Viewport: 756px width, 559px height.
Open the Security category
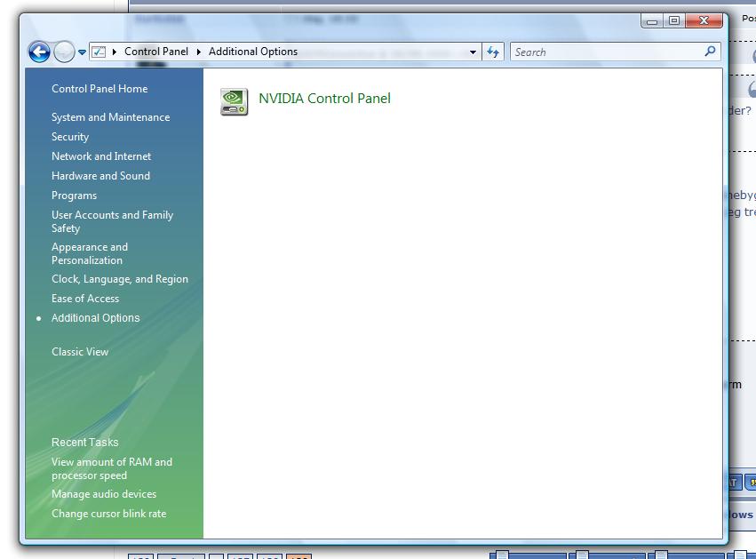(70, 137)
